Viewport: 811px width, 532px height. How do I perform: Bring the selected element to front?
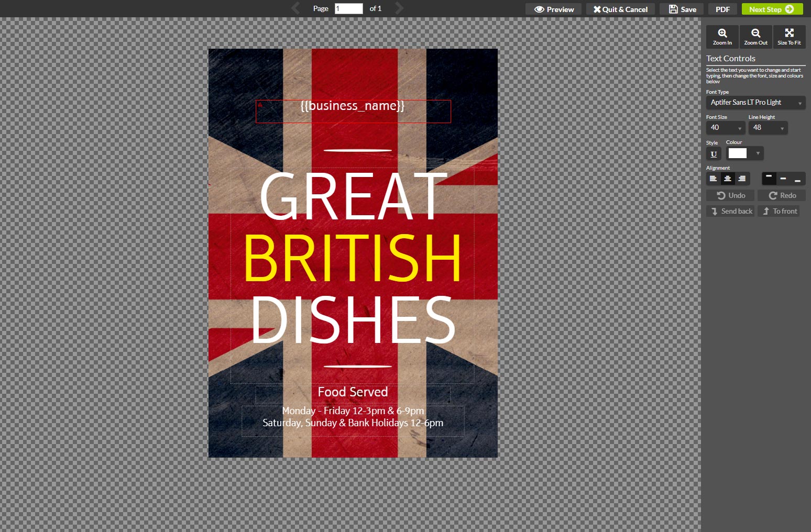(x=779, y=211)
